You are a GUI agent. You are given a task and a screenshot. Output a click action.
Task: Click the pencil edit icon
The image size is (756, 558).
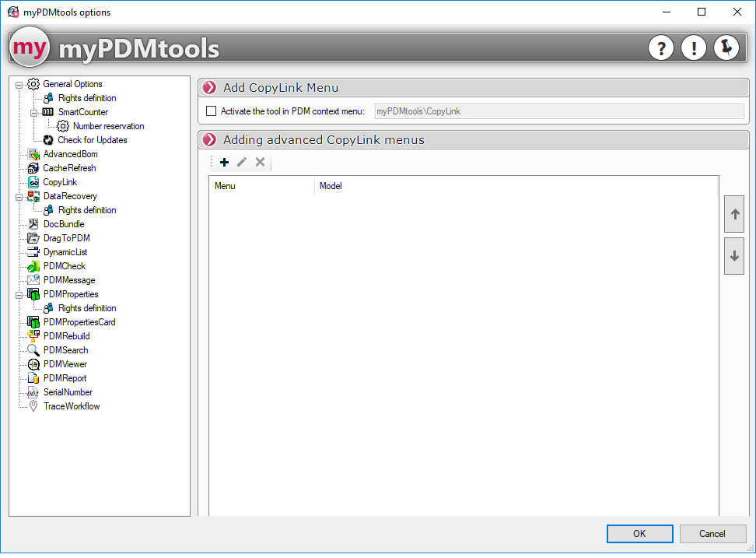(242, 162)
